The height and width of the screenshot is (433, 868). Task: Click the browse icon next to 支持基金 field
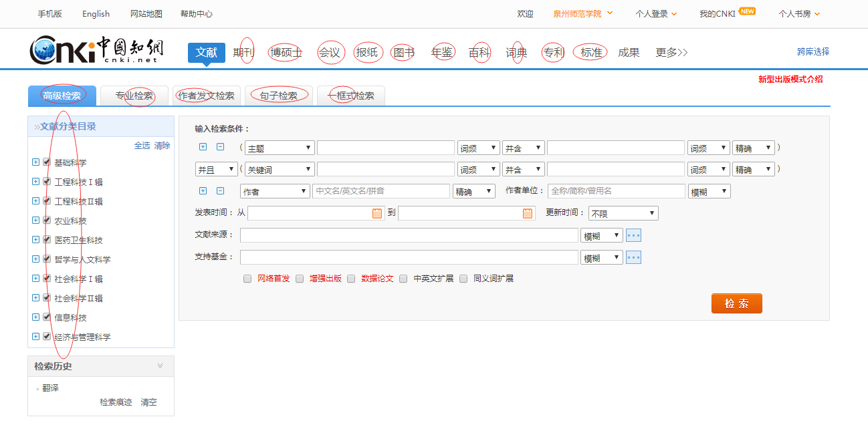(x=633, y=257)
